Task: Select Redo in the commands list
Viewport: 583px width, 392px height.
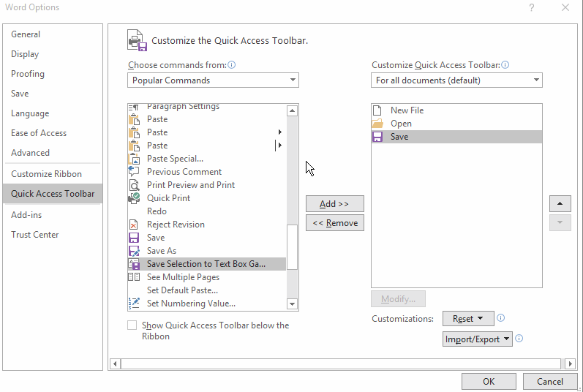Action: pyautogui.click(x=207, y=211)
